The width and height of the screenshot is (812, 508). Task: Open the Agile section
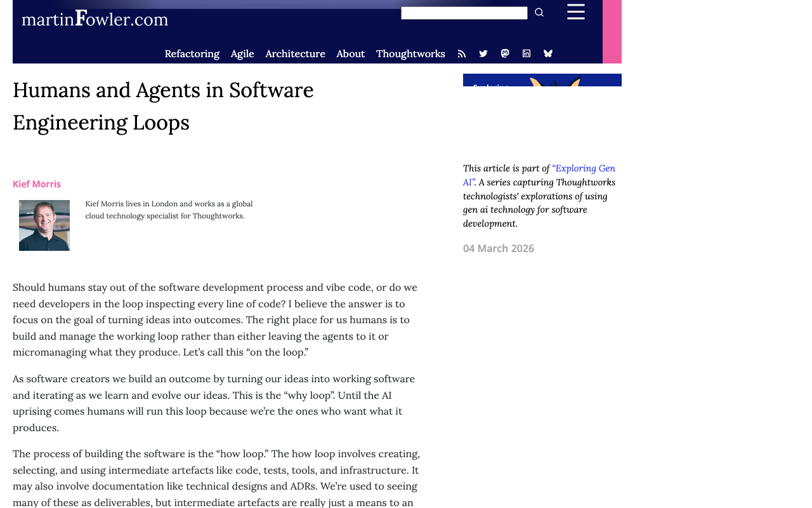coord(242,53)
